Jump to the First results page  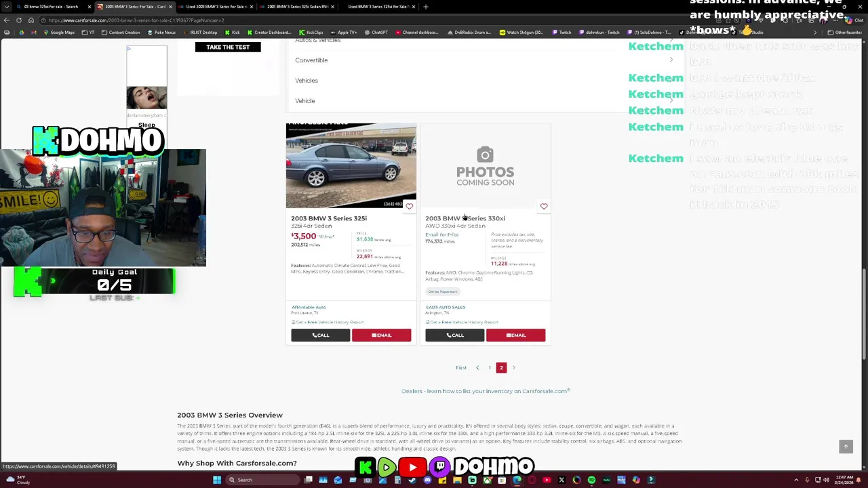point(461,367)
